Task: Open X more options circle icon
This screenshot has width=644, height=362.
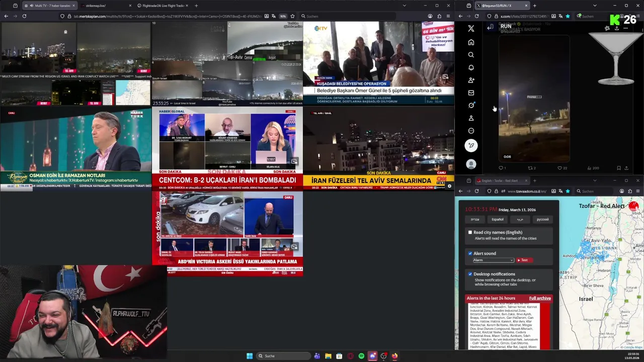Action: pyautogui.click(x=471, y=131)
